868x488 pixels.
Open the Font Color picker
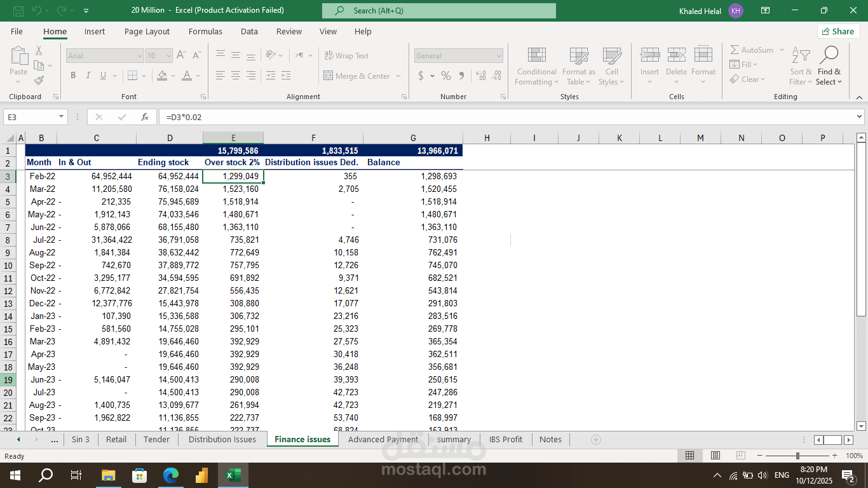pyautogui.click(x=187, y=76)
